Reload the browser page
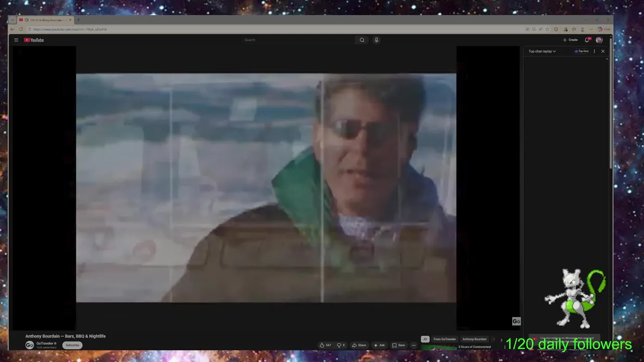 click(x=21, y=29)
